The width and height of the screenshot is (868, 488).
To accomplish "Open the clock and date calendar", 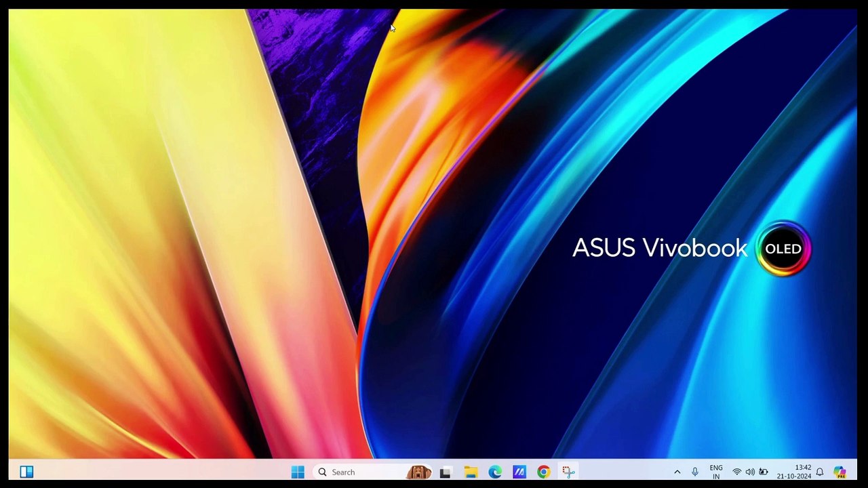I will tap(794, 472).
